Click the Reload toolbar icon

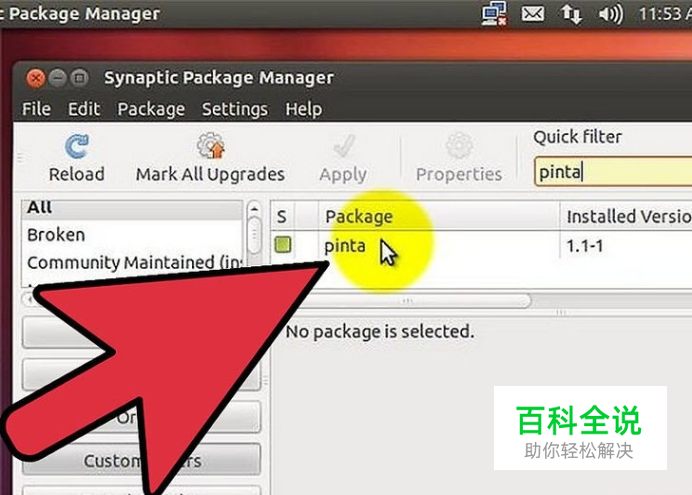click(x=77, y=146)
